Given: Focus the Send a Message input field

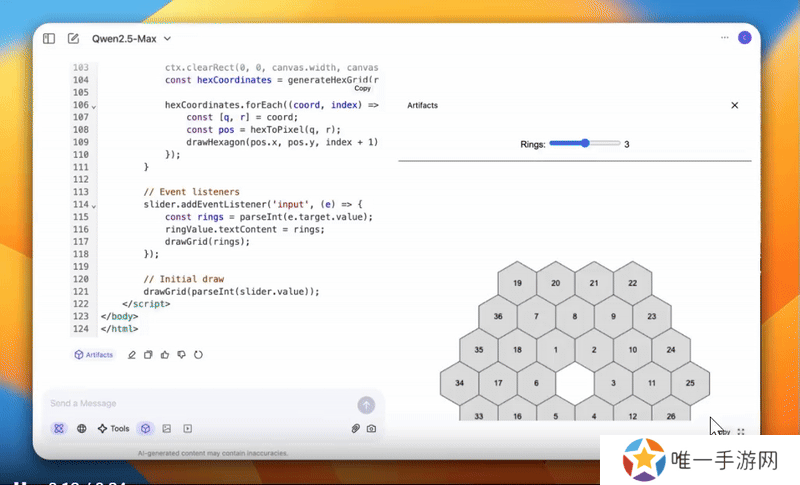Looking at the screenshot, I should coord(199,403).
